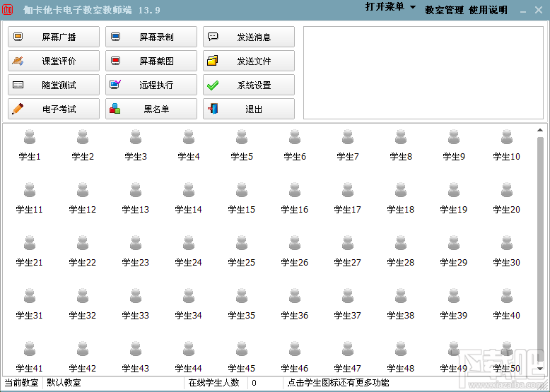Select student icon 学生1

[x=30, y=137]
